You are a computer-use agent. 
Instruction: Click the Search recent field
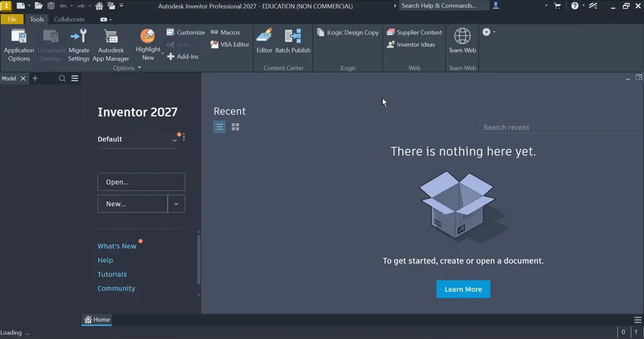coord(562,128)
